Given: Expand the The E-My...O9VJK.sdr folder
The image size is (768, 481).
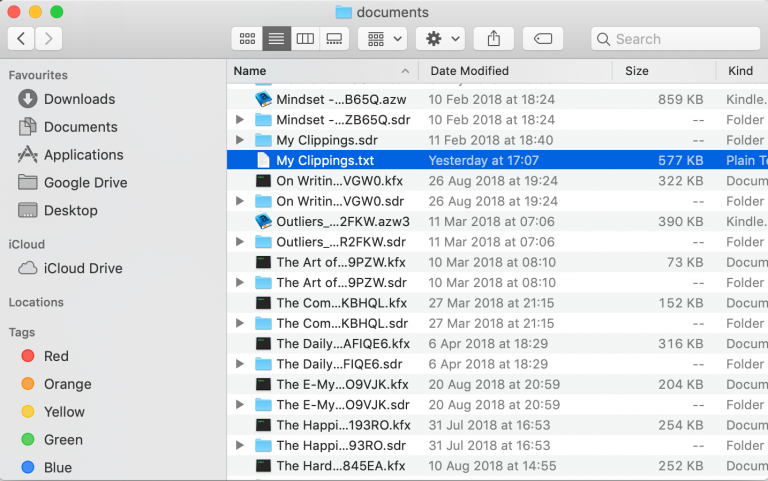Looking at the screenshot, I should pyautogui.click(x=240, y=404).
